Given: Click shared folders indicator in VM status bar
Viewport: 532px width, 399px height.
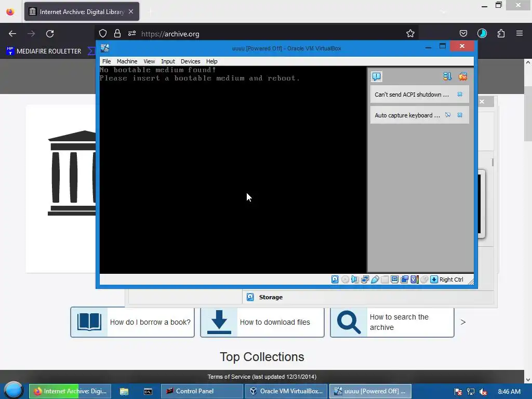Looking at the screenshot, I should [x=385, y=279].
